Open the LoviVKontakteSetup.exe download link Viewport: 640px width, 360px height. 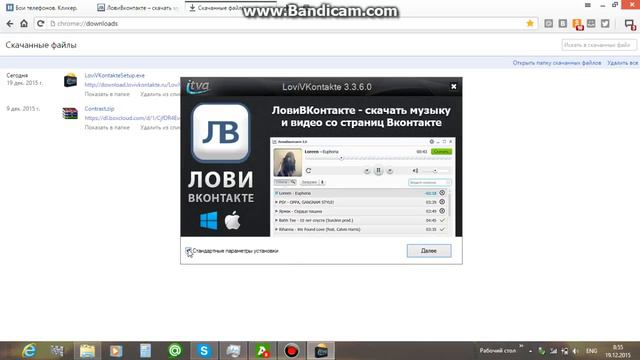(x=114, y=76)
